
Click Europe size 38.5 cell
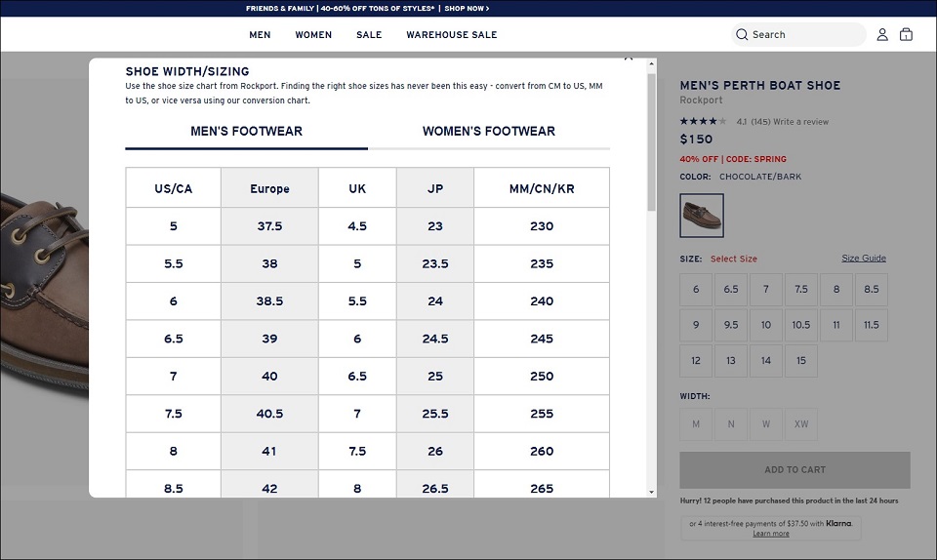click(x=269, y=301)
